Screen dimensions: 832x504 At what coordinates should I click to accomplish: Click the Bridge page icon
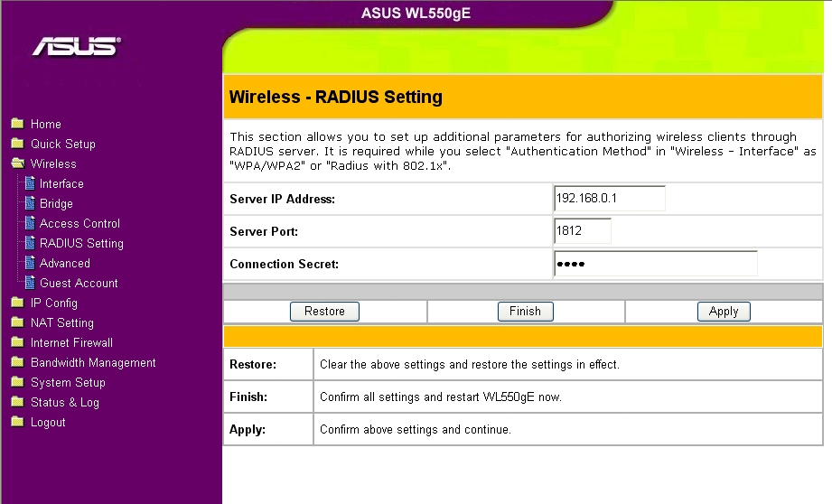tap(30, 203)
